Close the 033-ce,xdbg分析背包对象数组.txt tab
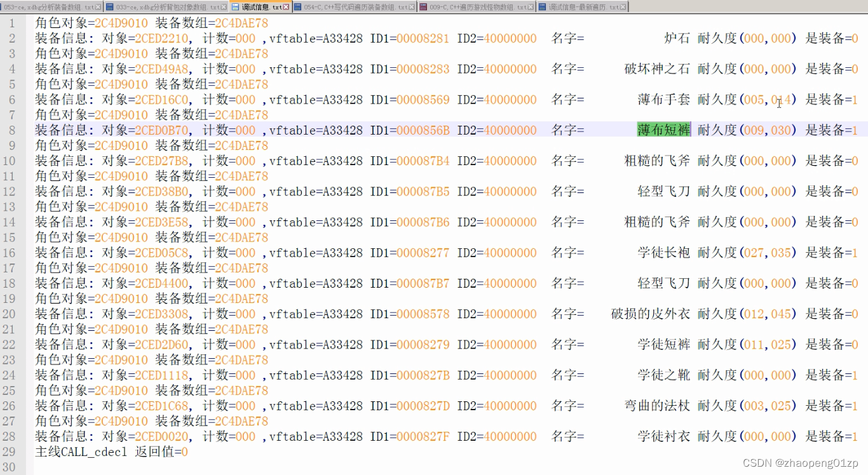The image size is (868, 475). coord(223,7)
